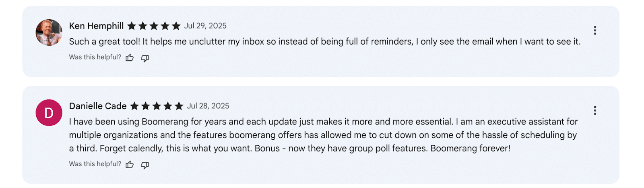Click Ken Hemphill's profile photo

[49, 33]
